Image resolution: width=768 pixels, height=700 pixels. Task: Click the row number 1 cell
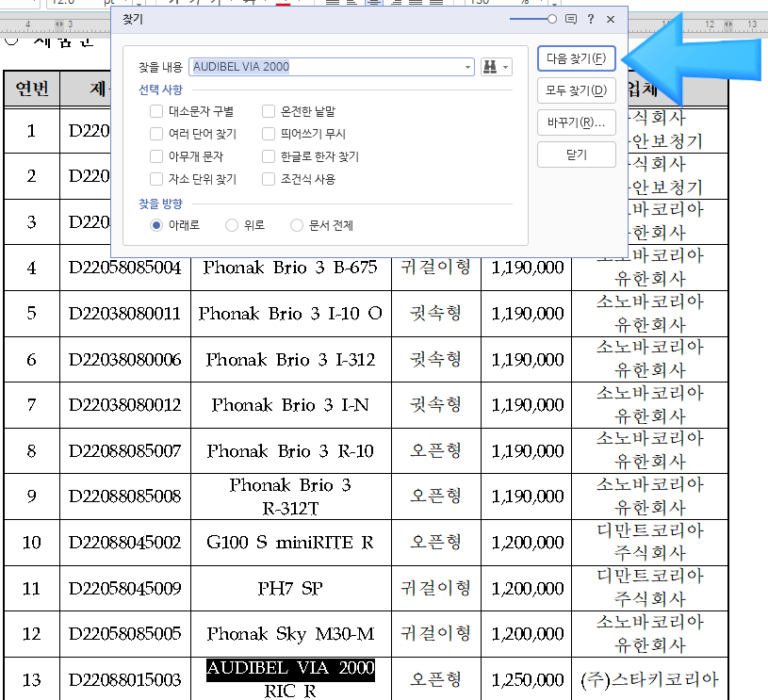[x=32, y=131]
